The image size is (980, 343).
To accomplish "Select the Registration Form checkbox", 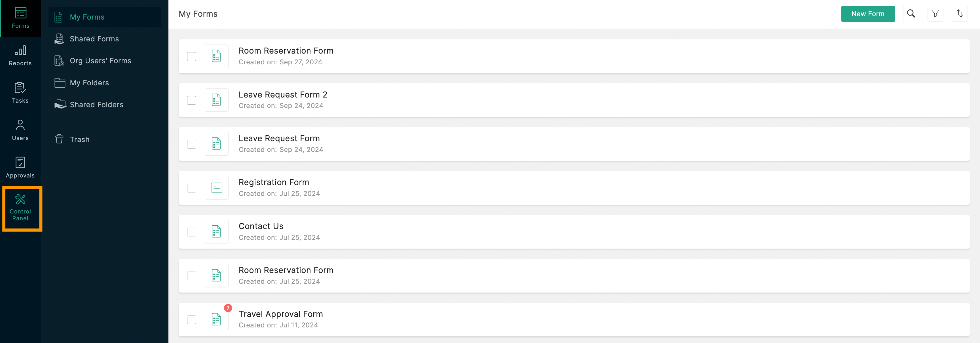I will point(191,188).
